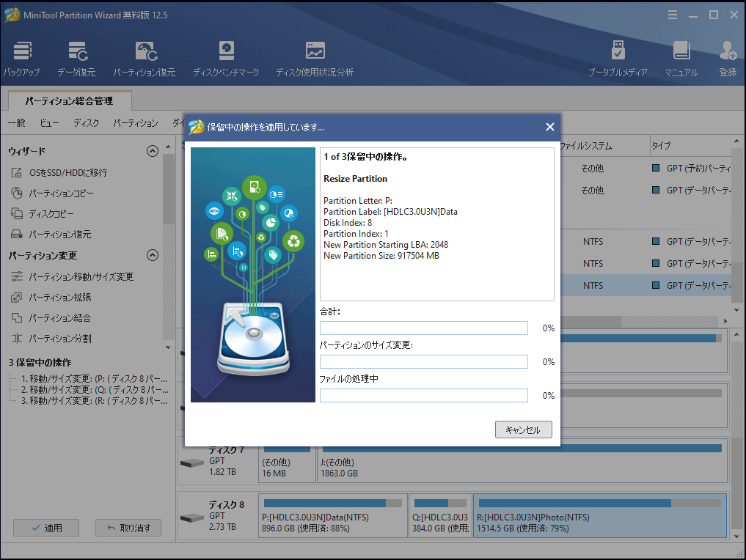Open the マニュアル icon

pyautogui.click(x=681, y=59)
